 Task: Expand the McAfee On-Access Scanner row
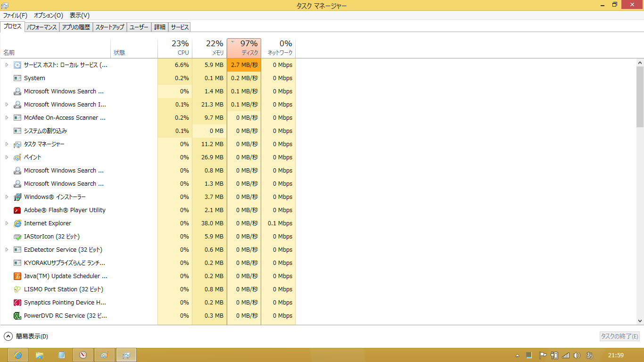pos(7,118)
